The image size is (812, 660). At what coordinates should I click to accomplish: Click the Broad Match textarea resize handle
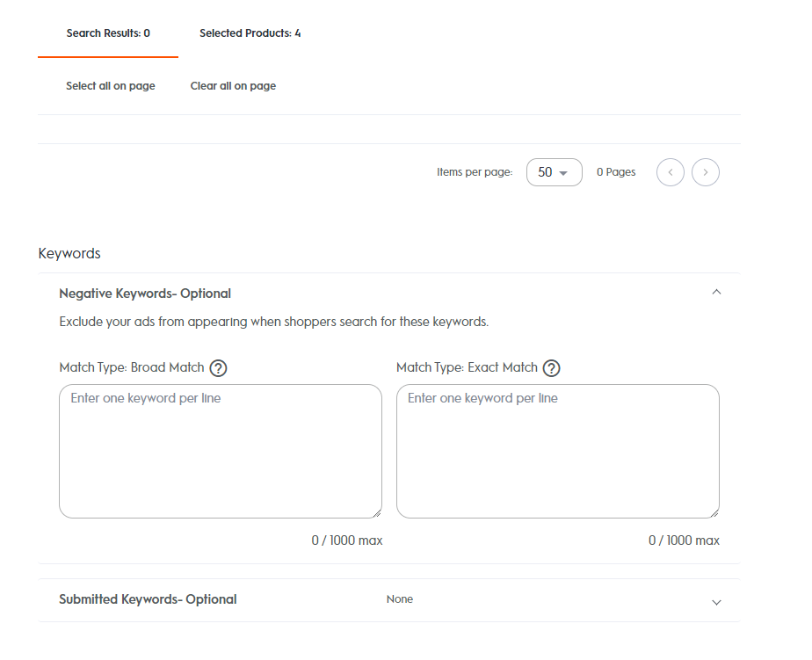coord(377,513)
